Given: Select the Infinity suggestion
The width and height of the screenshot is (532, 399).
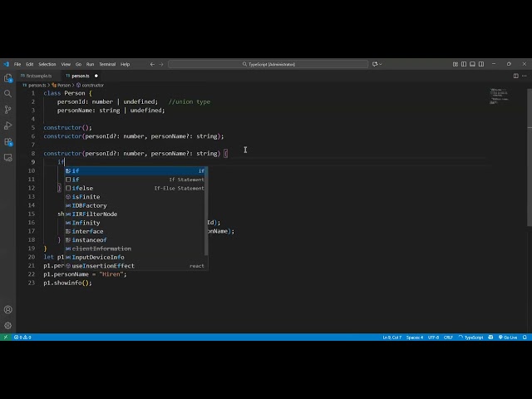Looking at the screenshot, I should pos(135,223).
